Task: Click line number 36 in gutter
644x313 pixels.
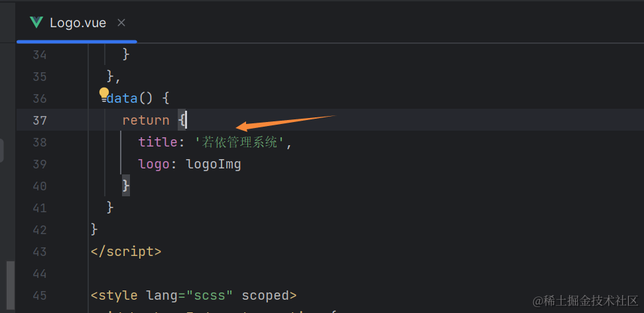Action: 39,99
